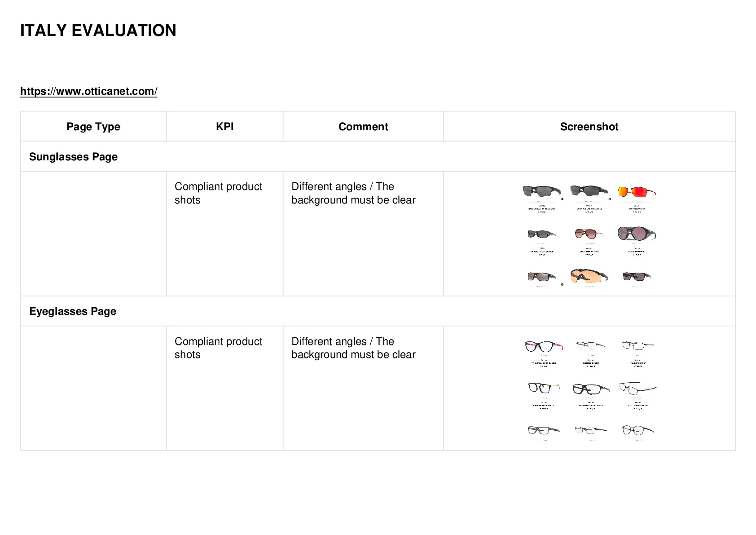Click the round dark goggle-style sunglasses

(637, 234)
